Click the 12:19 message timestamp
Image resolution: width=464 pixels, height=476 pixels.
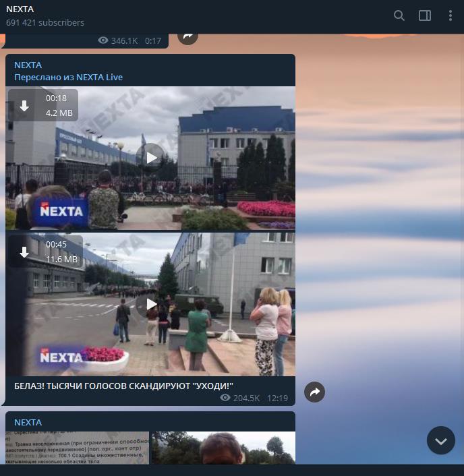pos(277,398)
